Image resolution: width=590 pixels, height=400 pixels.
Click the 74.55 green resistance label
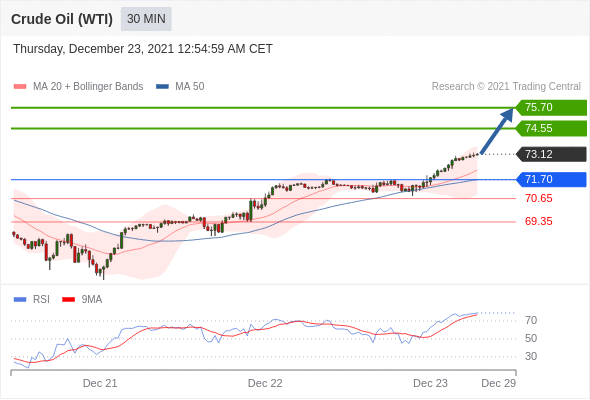[x=551, y=129]
